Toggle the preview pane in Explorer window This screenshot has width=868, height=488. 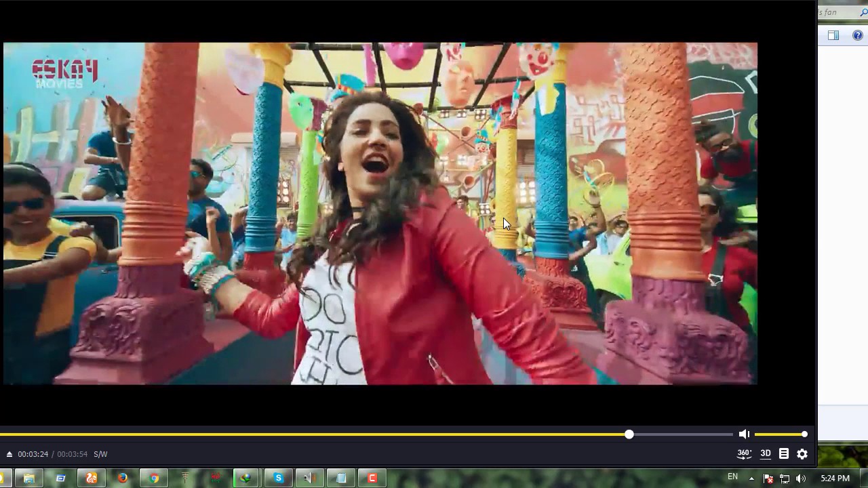pyautogui.click(x=833, y=35)
